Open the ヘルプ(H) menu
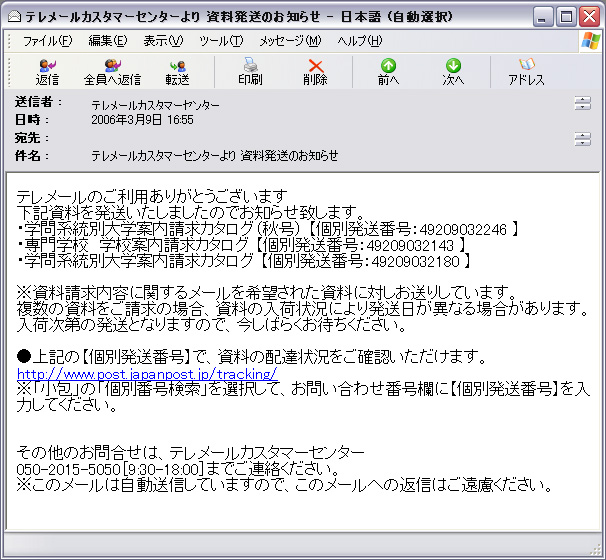The image size is (606, 560). click(359, 41)
